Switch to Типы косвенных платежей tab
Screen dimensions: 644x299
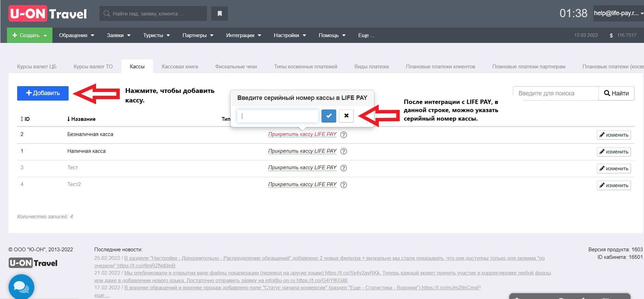(306, 67)
